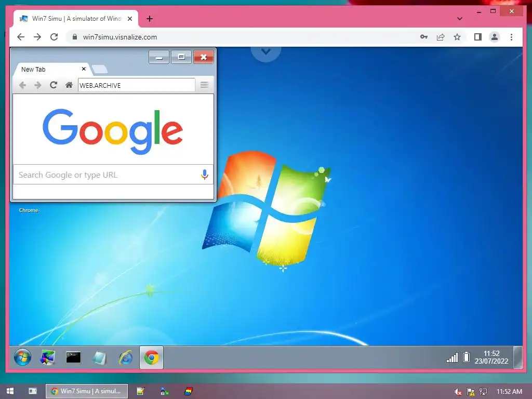The width and height of the screenshot is (532, 399).
Task: Open hamburger menu in simulated Chrome
Action: coord(204,85)
